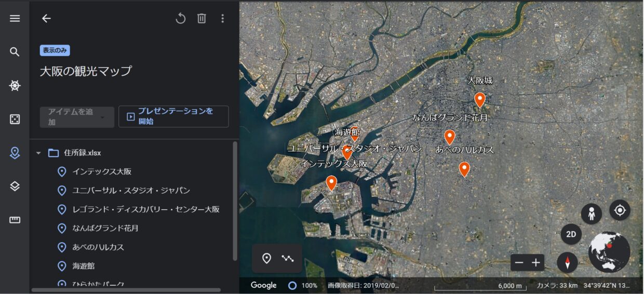The image size is (644, 294).
Task: Open the hamburger main menu
Action: (x=15, y=18)
